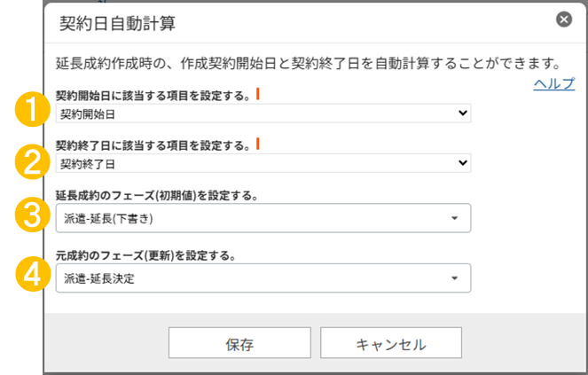The height and width of the screenshot is (375, 588).
Task: Click the yellow number 1 badge
Action: pos(32,111)
